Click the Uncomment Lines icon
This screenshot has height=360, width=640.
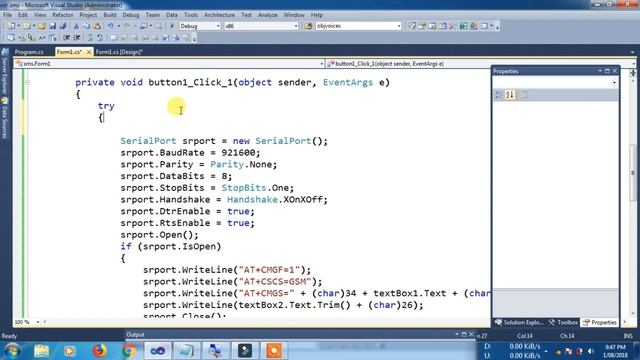point(100,38)
